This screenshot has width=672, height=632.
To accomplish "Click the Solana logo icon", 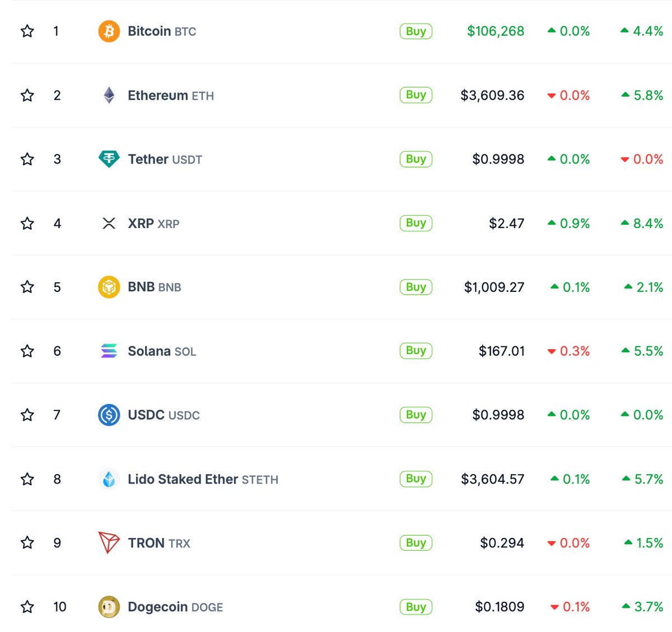I will (x=109, y=351).
